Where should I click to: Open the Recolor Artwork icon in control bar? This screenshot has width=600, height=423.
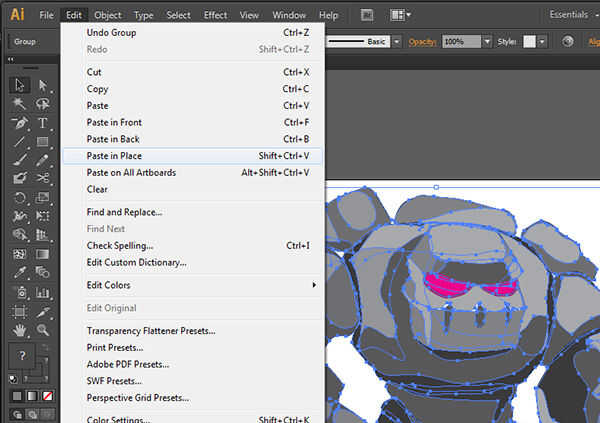[568, 41]
